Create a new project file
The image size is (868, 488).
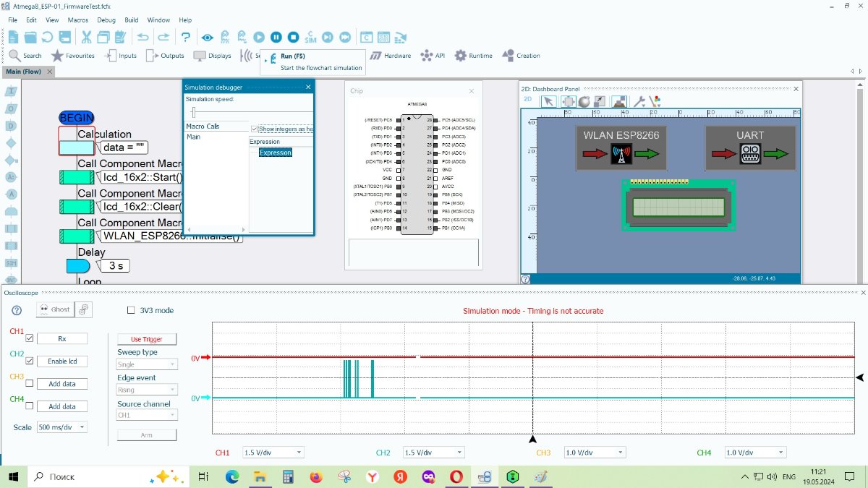point(13,37)
